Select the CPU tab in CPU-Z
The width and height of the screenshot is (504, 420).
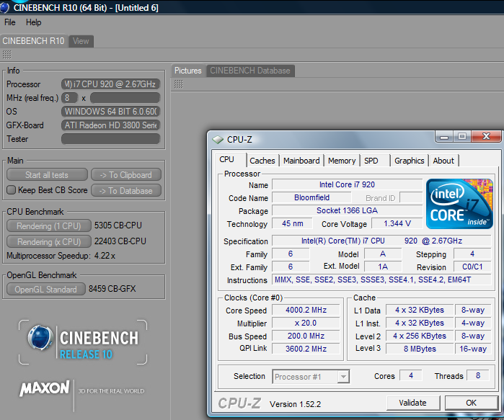point(227,160)
